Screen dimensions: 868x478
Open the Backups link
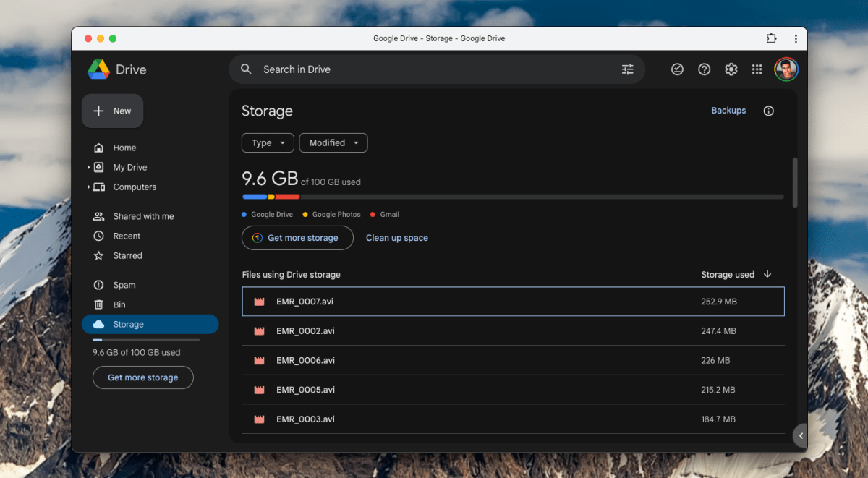(x=728, y=110)
